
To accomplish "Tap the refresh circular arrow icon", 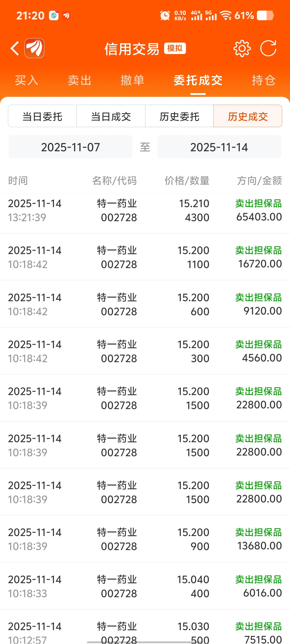I will (x=268, y=48).
